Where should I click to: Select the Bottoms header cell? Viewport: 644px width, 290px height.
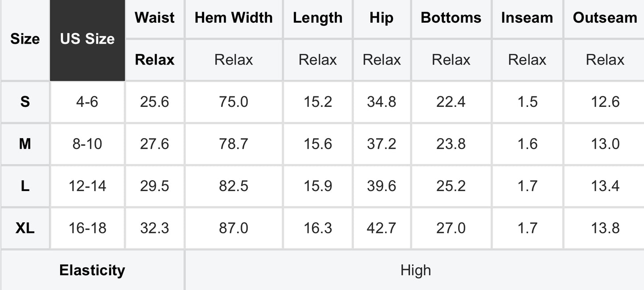coord(451,18)
